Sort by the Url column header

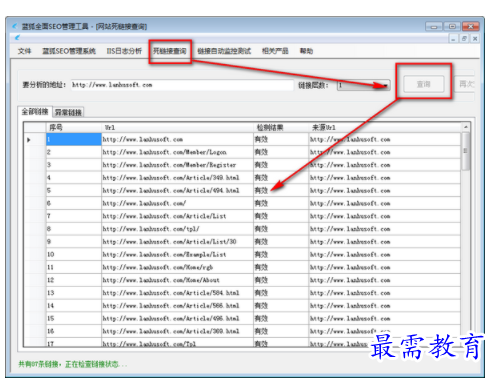coord(177,127)
